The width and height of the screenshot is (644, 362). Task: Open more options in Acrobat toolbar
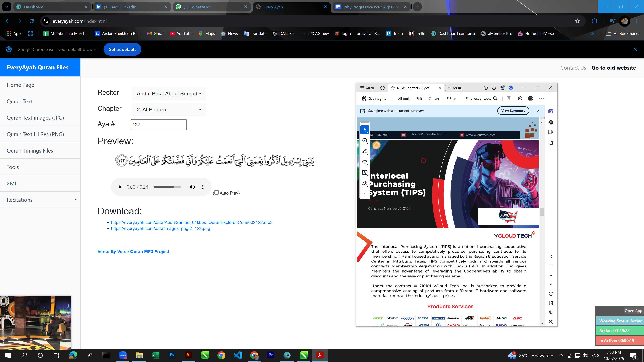541,98
